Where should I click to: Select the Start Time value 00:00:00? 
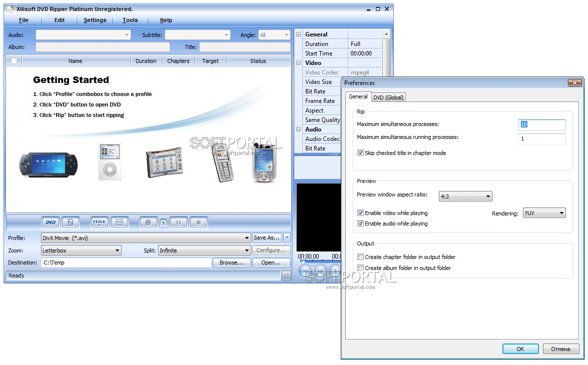pyautogui.click(x=361, y=53)
